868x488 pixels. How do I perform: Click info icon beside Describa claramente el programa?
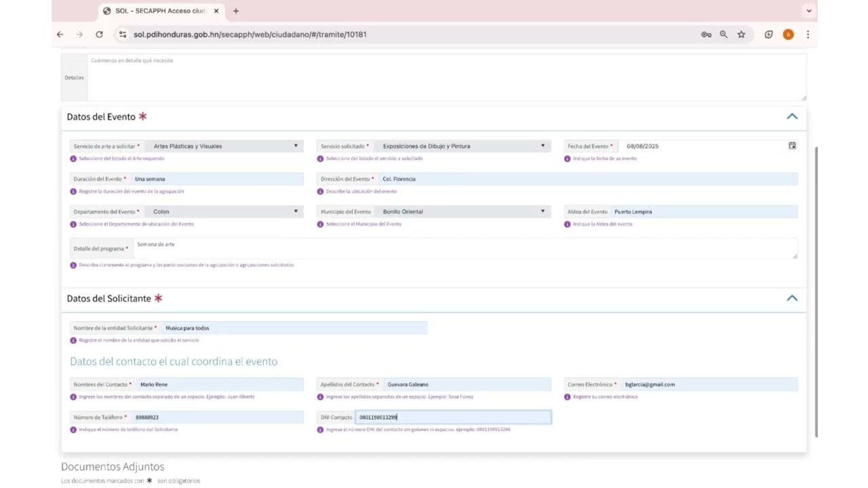(x=73, y=265)
